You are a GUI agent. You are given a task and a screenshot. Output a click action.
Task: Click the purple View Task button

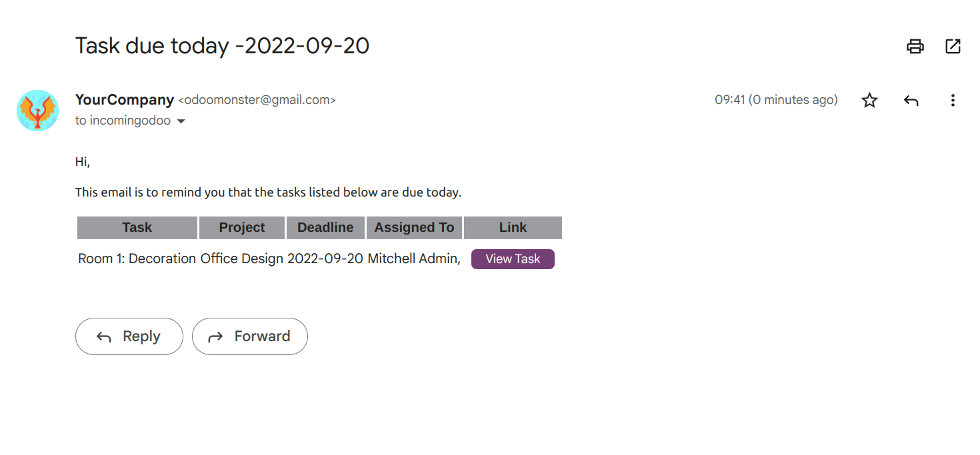coord(513,259)
